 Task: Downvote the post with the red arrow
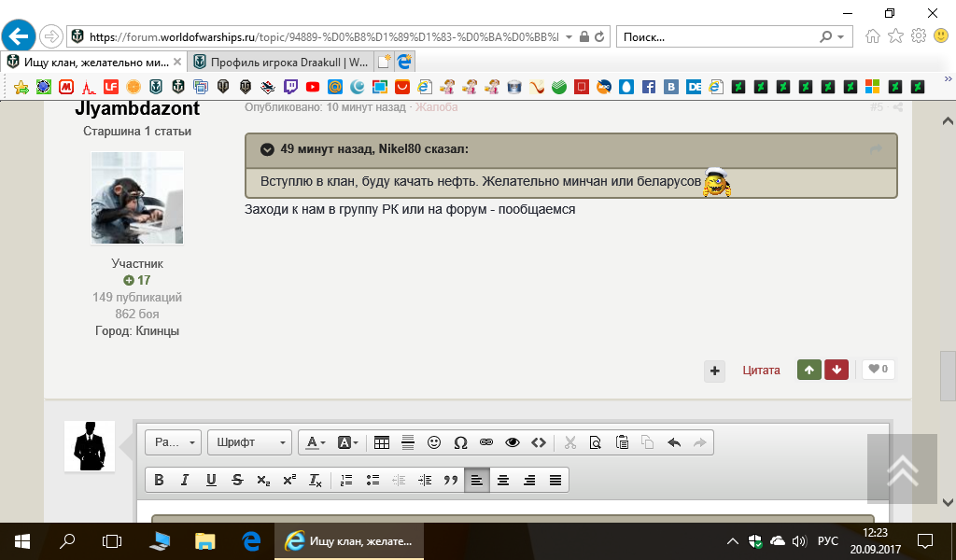pos(836,370)
